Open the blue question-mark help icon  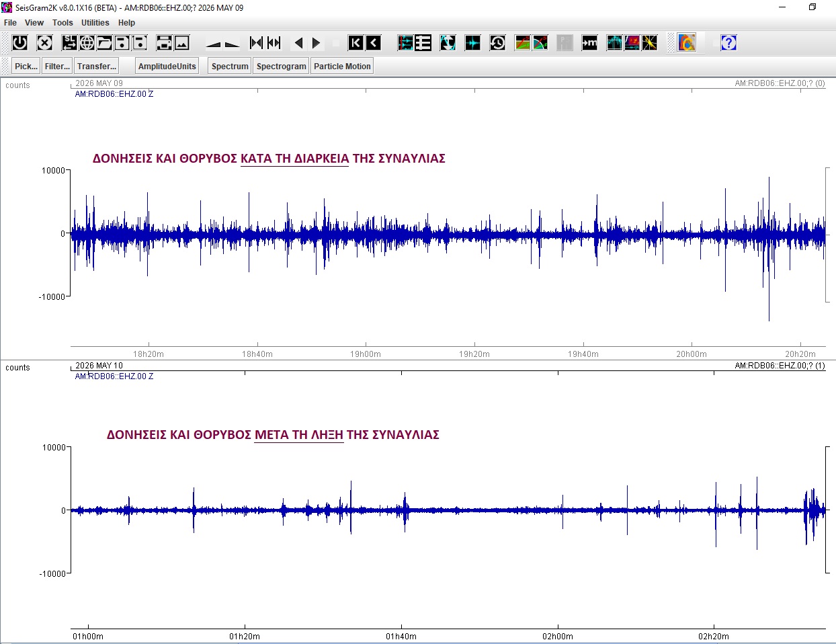click(x=728, y=43)
